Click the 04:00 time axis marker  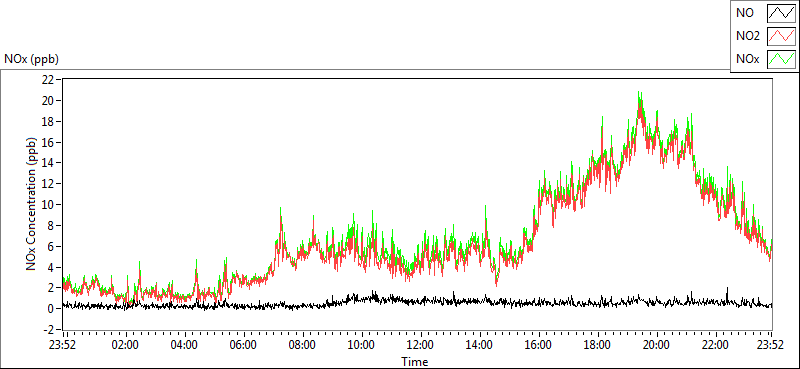184,344
